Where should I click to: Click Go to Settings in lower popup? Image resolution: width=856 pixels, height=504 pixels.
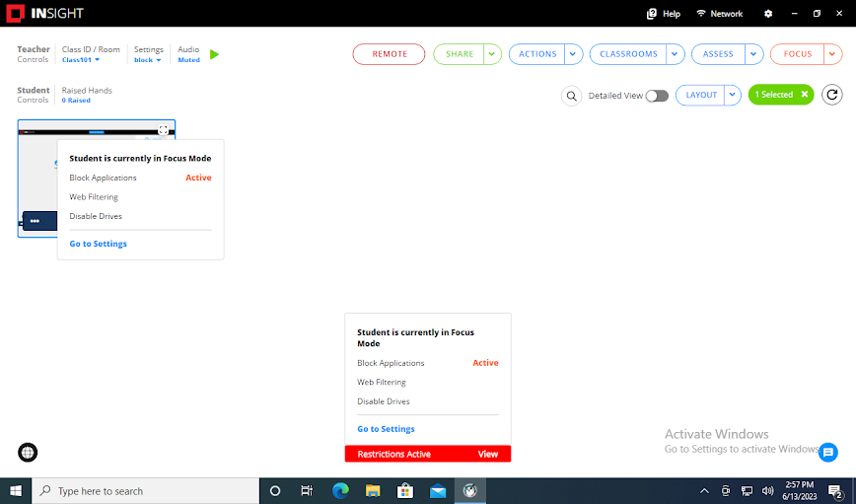point(386,429)
